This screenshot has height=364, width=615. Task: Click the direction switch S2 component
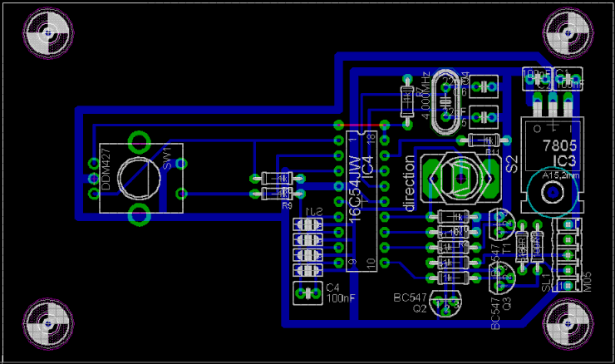click(x=461, y=177)
